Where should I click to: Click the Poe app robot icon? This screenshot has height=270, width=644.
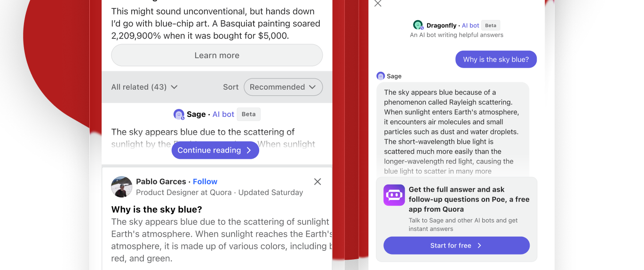pyautogui.click(x=394, y=195)
